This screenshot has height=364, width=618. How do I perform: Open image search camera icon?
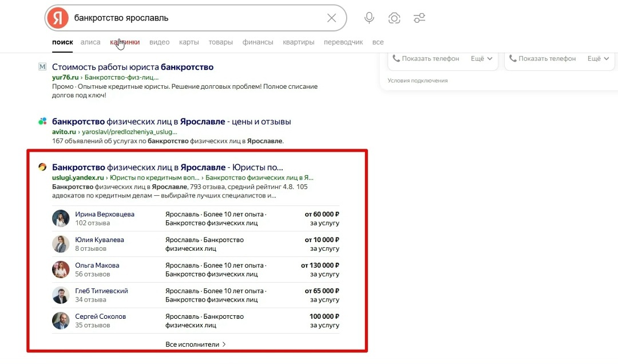click(394, 18)
